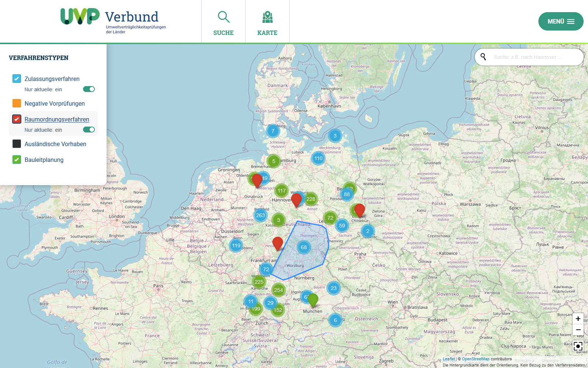
Task: Enable the Negative Vorprüfungen checkbox
Action: [x=17, y=103]
